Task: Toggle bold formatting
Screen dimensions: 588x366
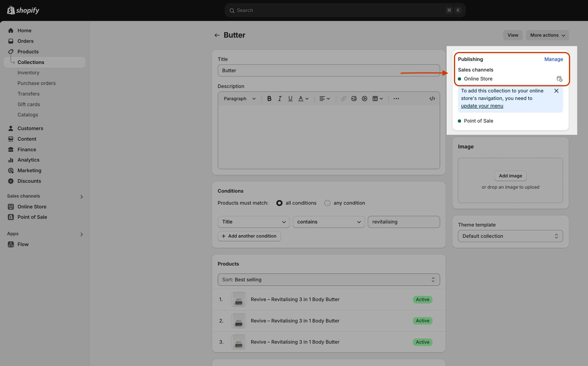Action: (x=269, y=99)
